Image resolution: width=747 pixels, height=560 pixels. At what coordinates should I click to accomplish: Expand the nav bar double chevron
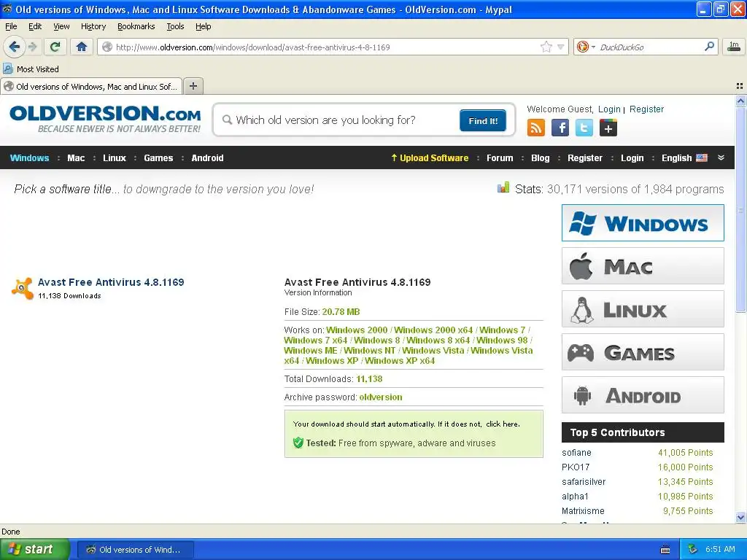(x=721, y=157)
